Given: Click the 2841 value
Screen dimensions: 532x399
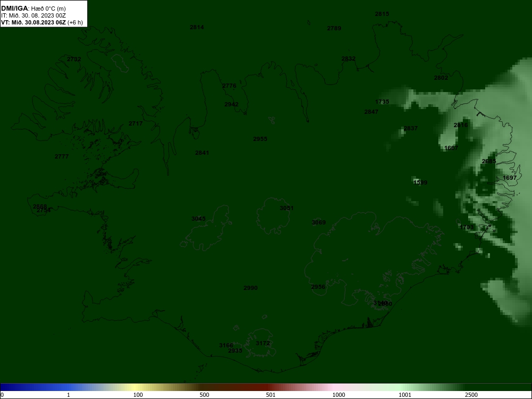Looking at the screenshot, I should tap(202, 153).
